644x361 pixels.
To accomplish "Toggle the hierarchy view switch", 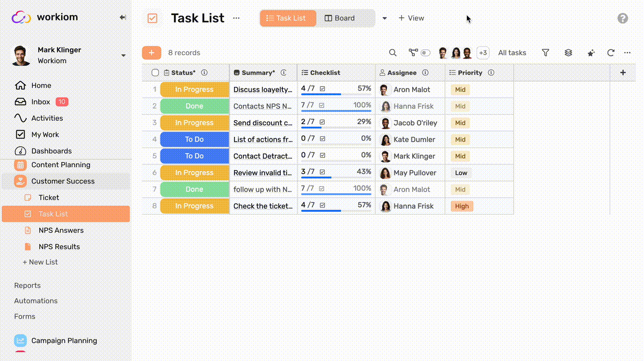I will click(x=425, y=53).
